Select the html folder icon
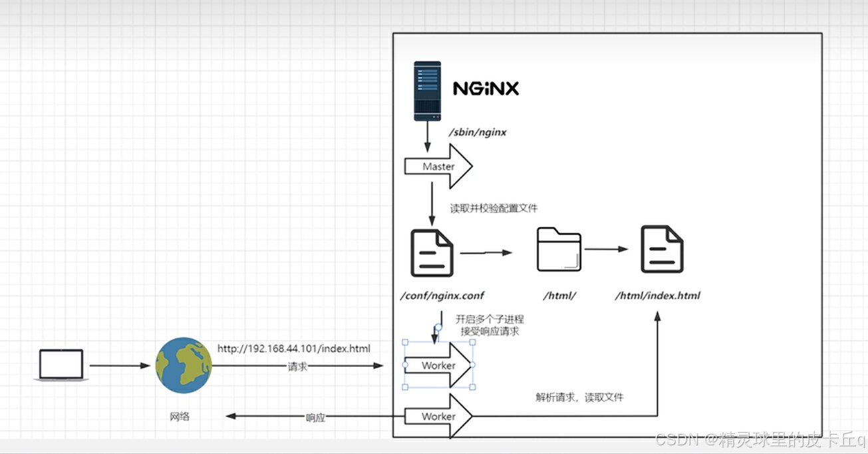Screen dimensions: 868x454 click(x=559, y=250)
